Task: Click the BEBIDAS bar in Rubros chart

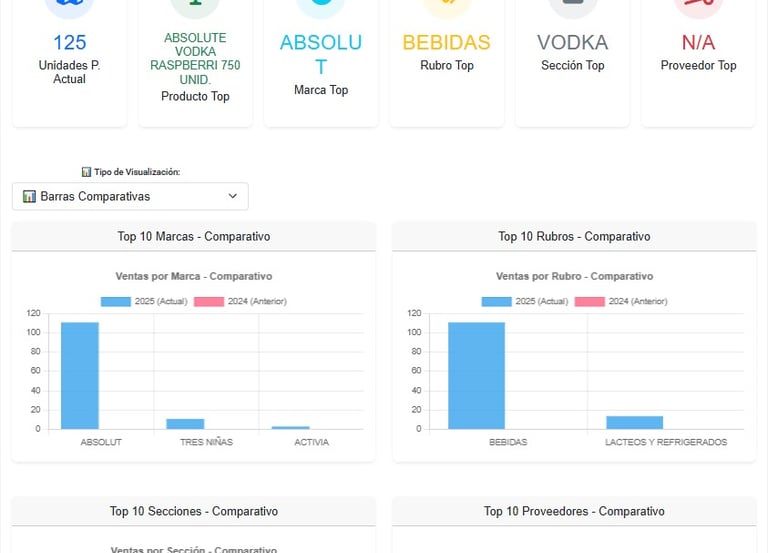Action: click(476, 375)
